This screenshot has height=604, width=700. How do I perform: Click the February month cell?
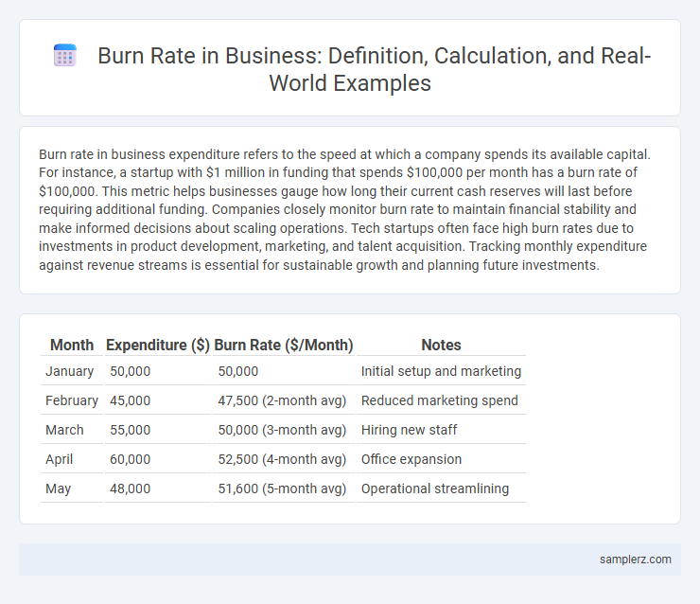72,400
